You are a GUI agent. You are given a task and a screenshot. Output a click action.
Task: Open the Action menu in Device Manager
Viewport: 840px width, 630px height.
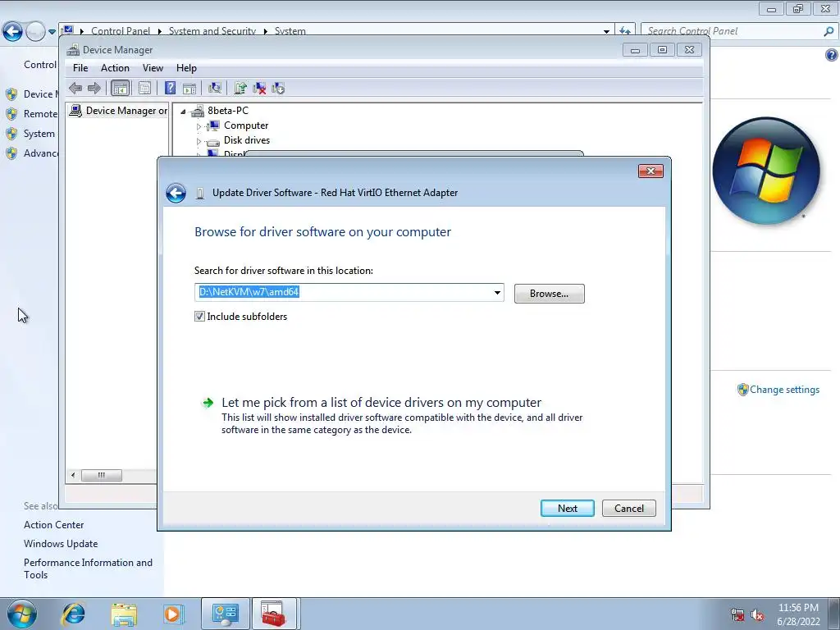pyautogui.click(x=115, y=68)
